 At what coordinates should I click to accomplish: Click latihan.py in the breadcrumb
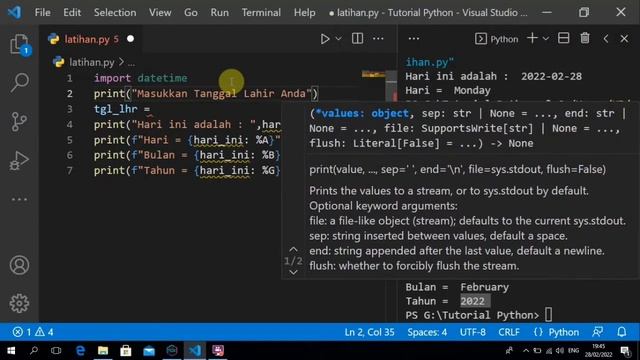91,62
